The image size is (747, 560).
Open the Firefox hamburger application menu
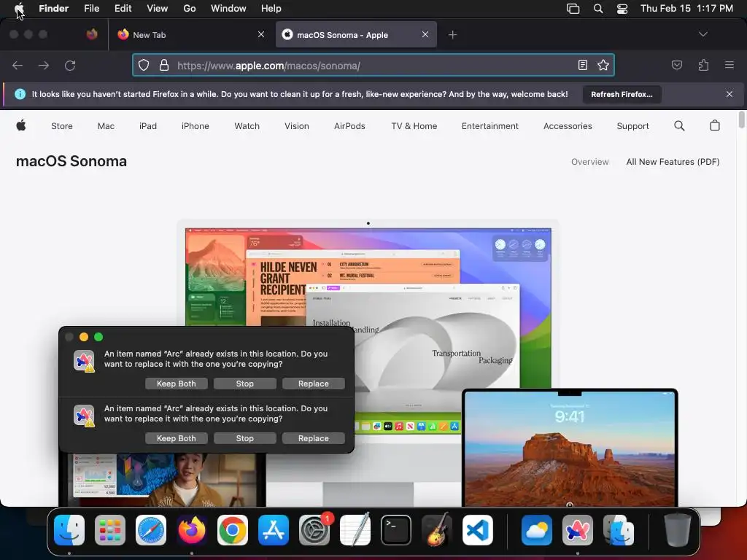[729, 65]
